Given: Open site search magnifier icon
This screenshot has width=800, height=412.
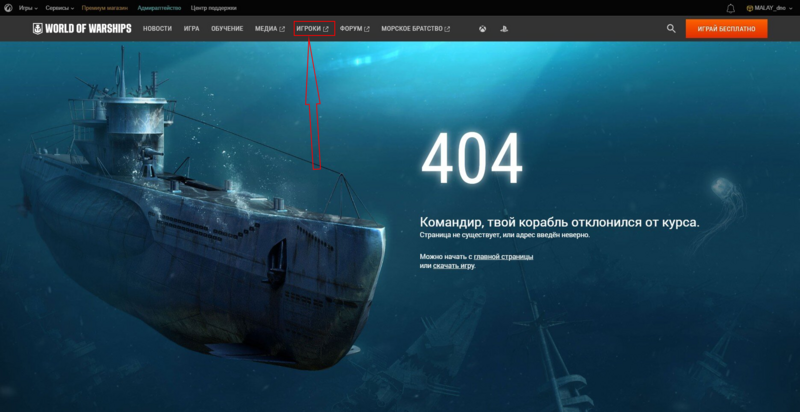Looking at the screenshot, I should pyautogui.click(x=671, y=29).
